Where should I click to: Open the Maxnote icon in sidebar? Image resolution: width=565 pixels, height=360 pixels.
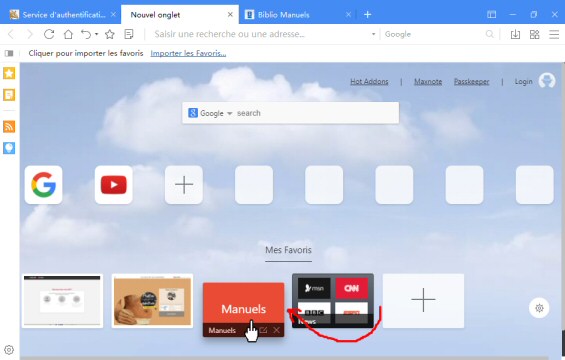pyautogui.click(x=9, y=95)
